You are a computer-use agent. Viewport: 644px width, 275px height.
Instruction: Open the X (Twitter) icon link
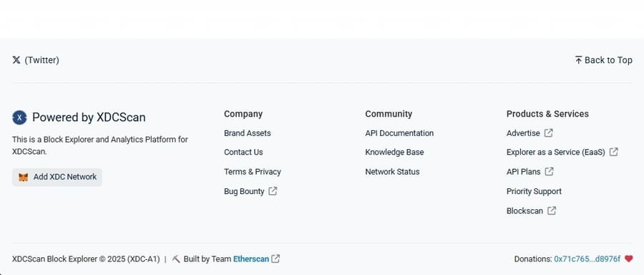16,60
